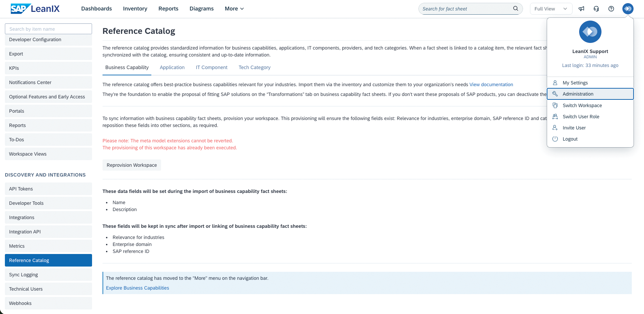Open Developer Tools in the sidebar
The height and width of the screenshot is (314, 644).
(x=48, y=203)
